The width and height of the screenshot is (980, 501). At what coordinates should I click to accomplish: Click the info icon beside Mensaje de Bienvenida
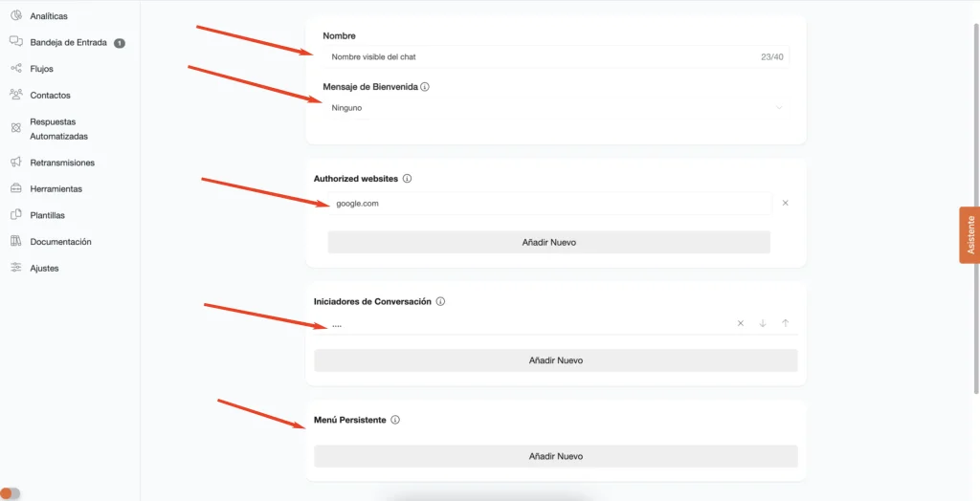pyautogui.click(x=425, y=87)
